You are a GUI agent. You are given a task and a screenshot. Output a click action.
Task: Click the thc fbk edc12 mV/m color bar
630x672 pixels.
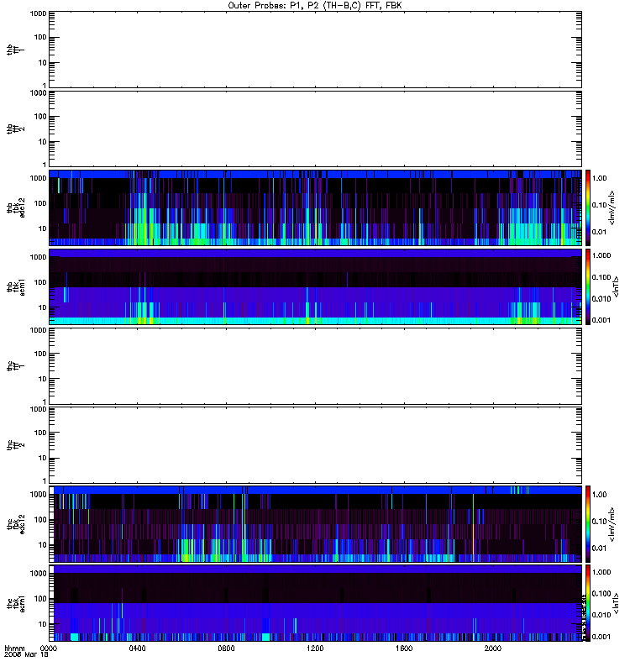(x=588, y=524)
